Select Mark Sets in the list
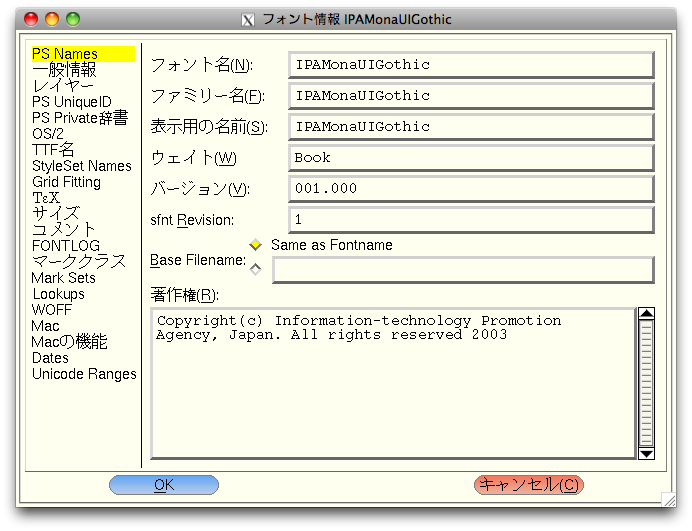Screen dimensions: 692x531 64,278
